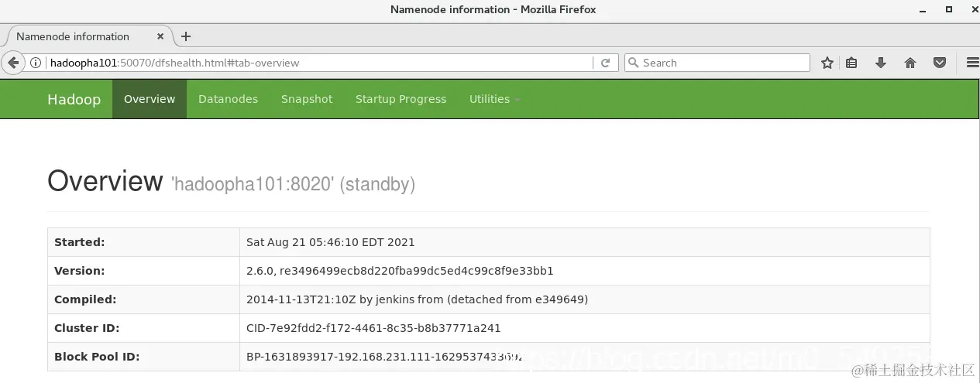Viewport: 980px width, 383px height.
Task: Close the Namenode information tab
Action: [x=160, y=36]
